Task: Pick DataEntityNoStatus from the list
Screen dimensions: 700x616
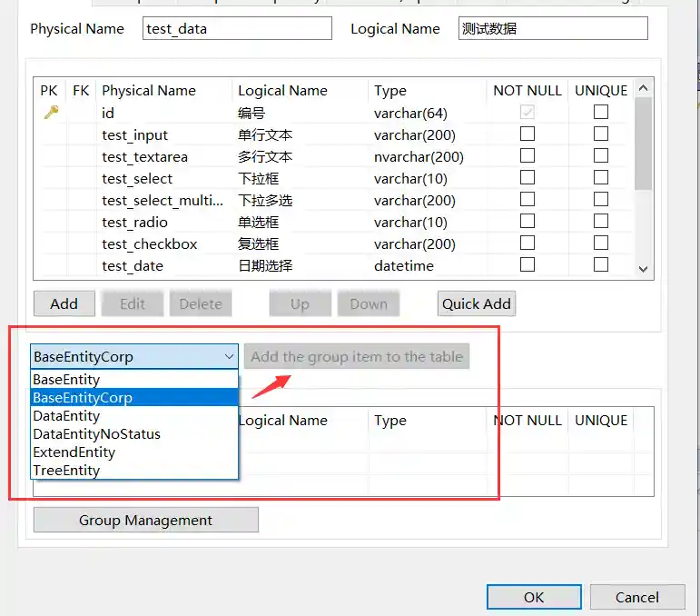Action: tap(134, 434)
